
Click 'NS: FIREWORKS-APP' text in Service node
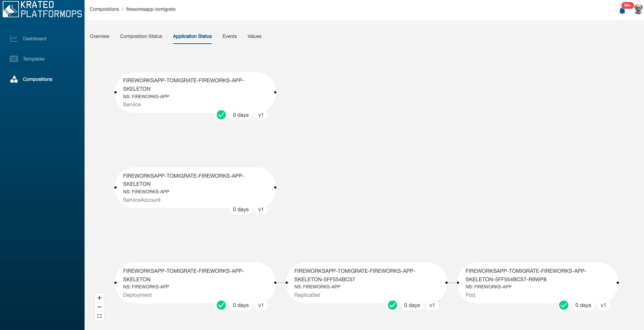[x=146, y=96]
